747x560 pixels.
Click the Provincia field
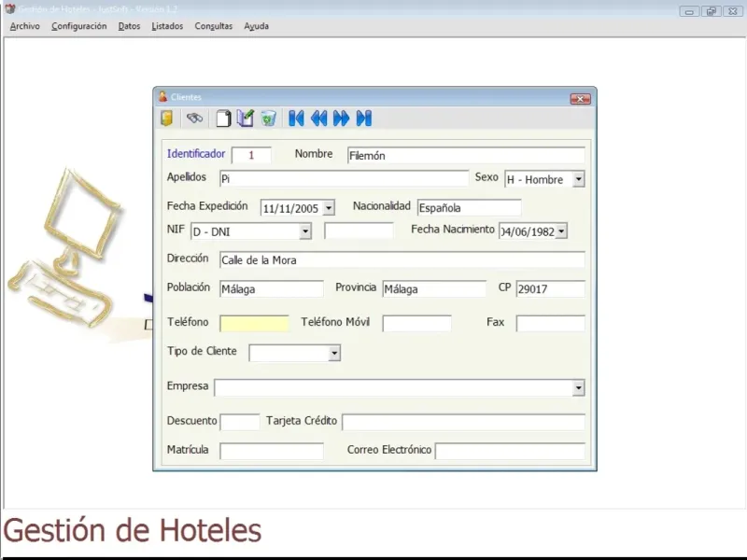click(x=434, y=289)
